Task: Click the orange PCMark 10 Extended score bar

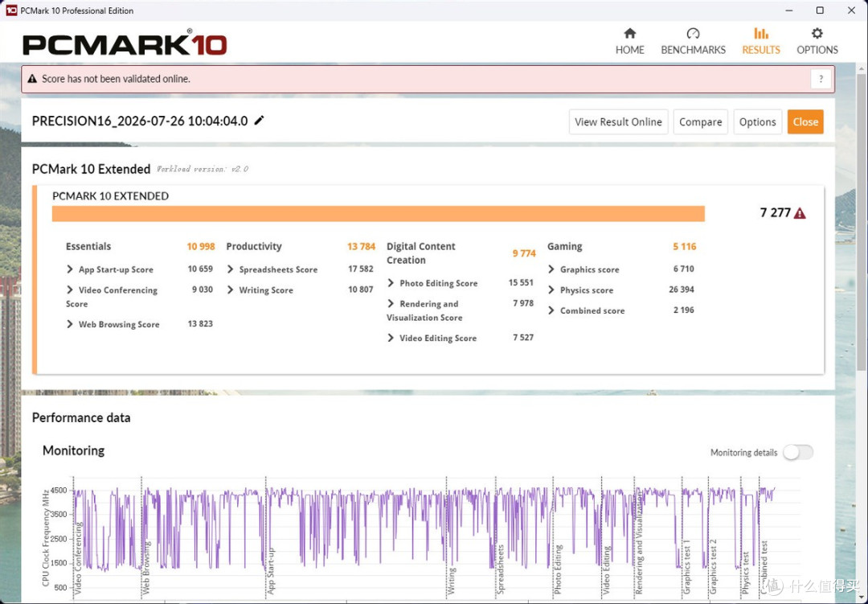Action: click(x=378, y=214)
